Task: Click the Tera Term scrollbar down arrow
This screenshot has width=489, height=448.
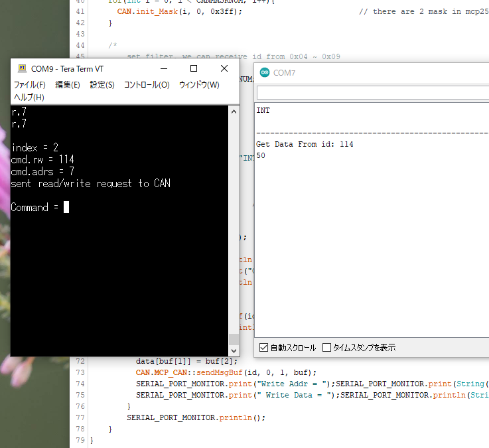Action: 234,350
